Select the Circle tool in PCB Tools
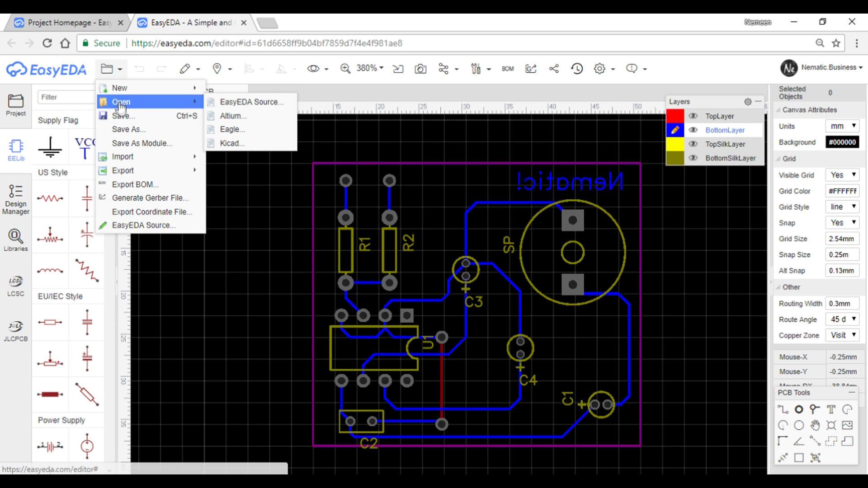Image resolution: width=868 pixels, height=488 pixels. point(799,425)
